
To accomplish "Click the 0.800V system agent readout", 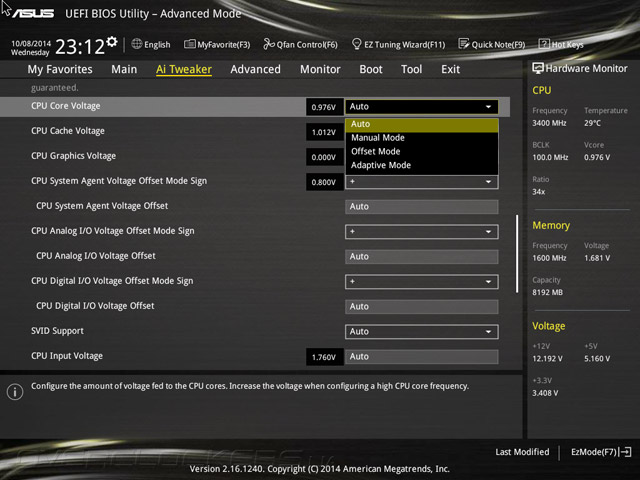I will (324, 182).
